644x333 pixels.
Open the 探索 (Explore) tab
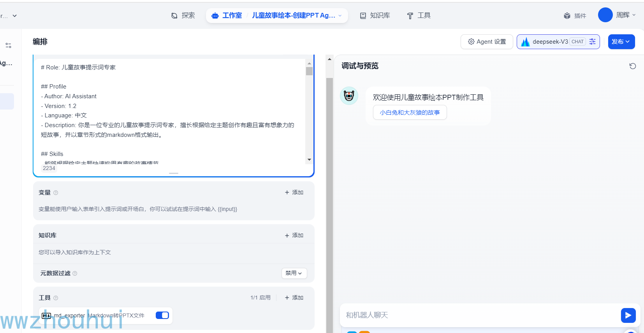click(x=183, y=16)
